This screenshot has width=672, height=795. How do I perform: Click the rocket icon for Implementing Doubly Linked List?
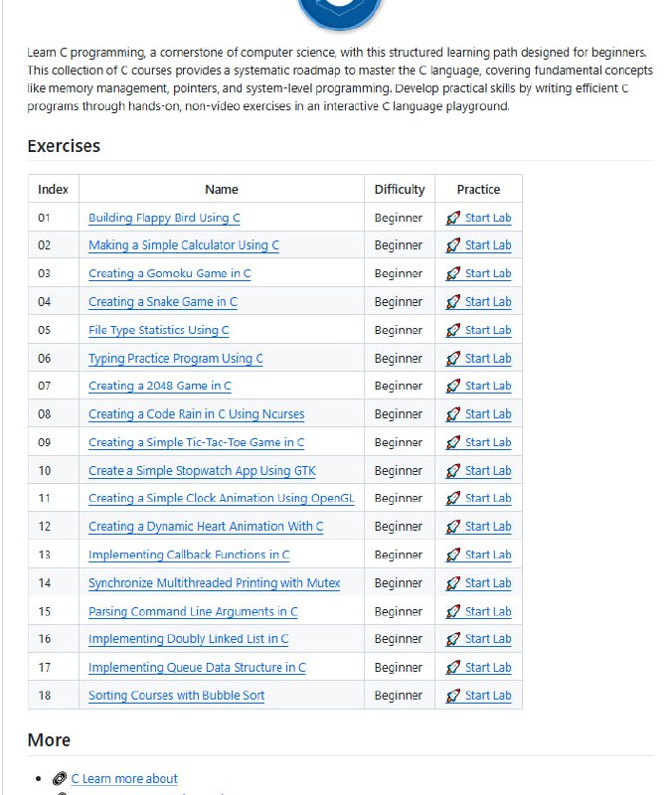[x=452, y=639]
